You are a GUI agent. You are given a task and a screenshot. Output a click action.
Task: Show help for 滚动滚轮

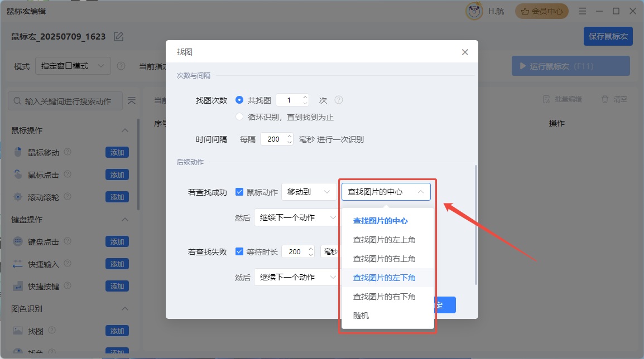[x=68, y=197]
